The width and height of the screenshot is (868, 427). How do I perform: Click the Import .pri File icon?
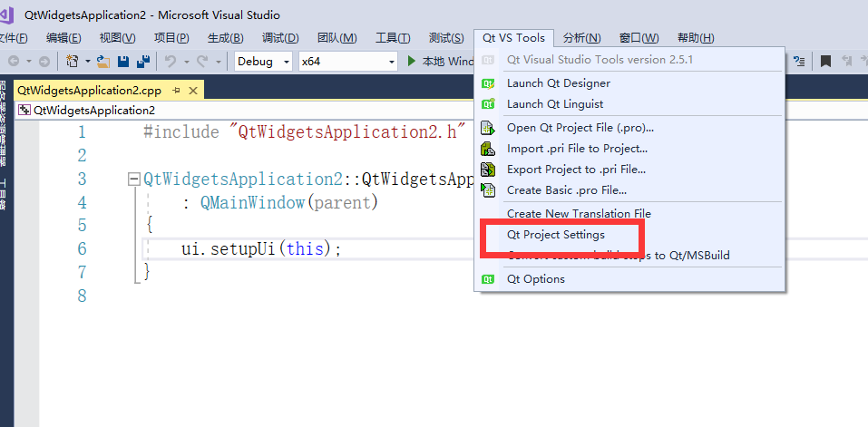tap(488, 149)
